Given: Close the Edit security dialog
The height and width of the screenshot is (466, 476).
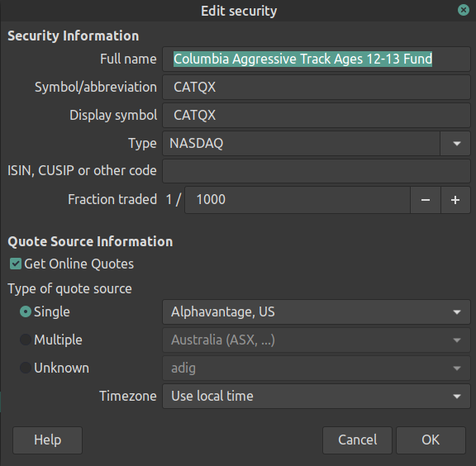Looking at the screenshot, I should coord(464,10).
